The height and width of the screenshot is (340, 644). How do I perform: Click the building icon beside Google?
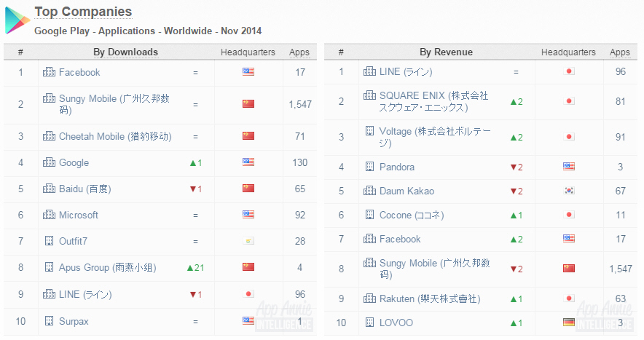pos(49,162)
